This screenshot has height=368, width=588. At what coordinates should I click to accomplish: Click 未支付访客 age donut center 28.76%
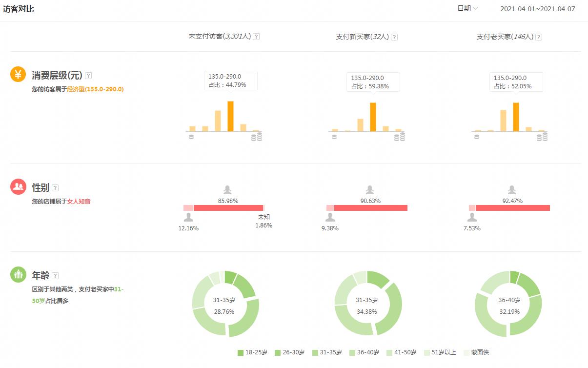pyautogui.click(x=224, y=311)
